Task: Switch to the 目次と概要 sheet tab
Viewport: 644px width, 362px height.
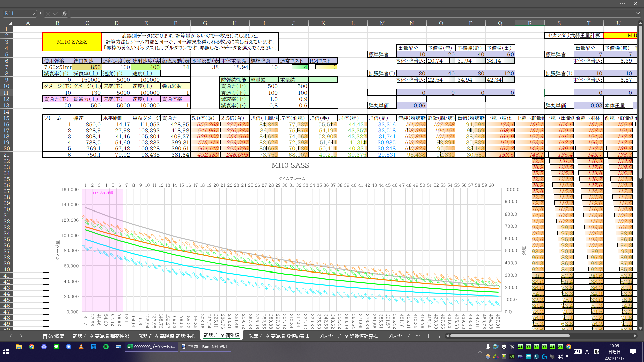Action: tap(53, 336)
